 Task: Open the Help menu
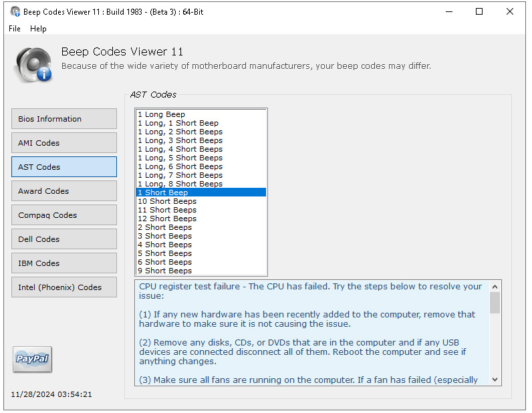pos(38,29)
